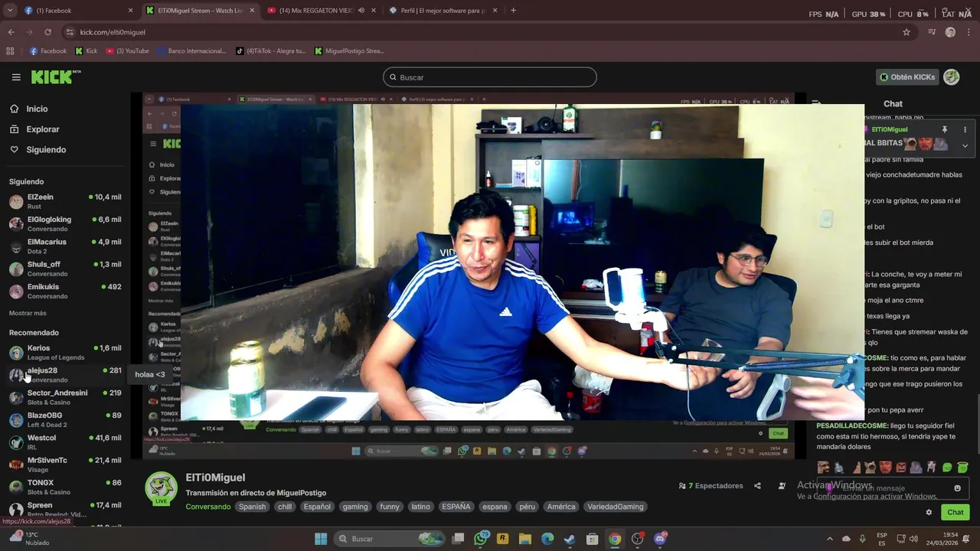Open pinned message three-dot options

(965, 129)
